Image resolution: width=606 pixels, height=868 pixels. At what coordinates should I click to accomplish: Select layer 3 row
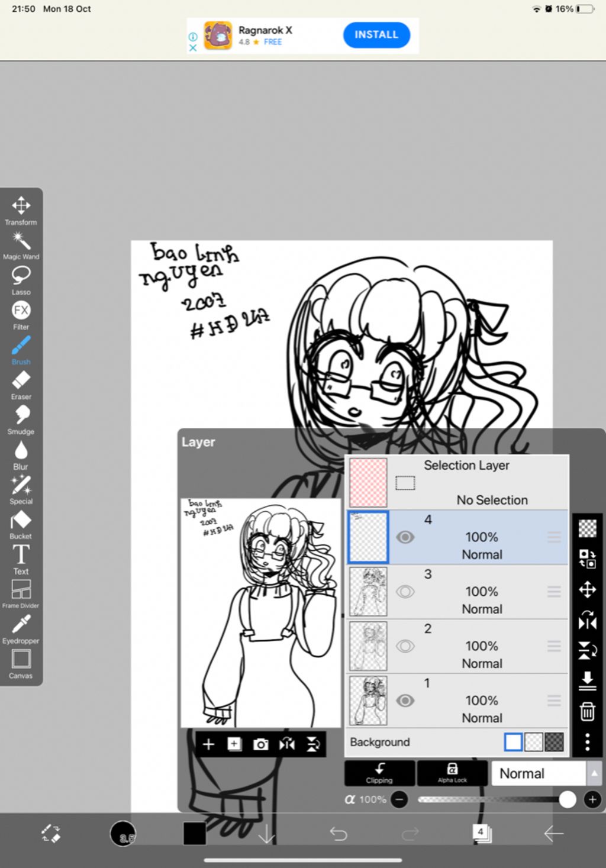coord(457,592)
